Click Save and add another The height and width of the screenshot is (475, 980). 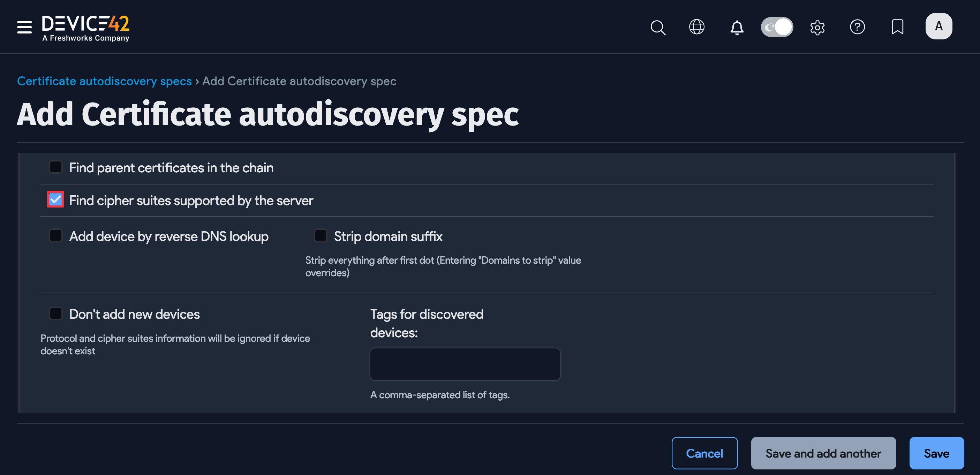[823, 453]
